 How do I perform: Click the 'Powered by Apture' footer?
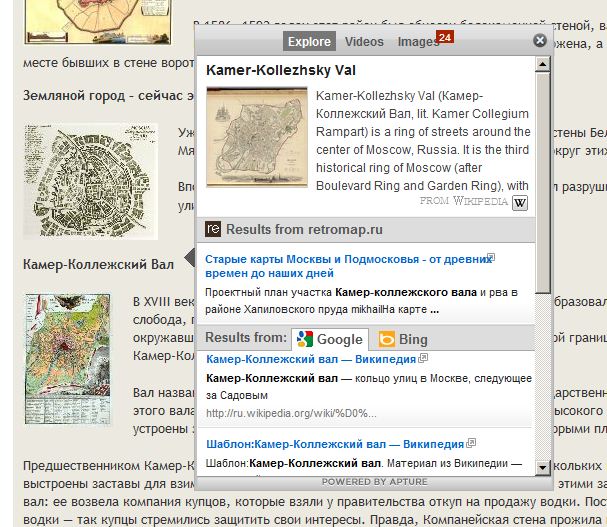pos(374,482)
